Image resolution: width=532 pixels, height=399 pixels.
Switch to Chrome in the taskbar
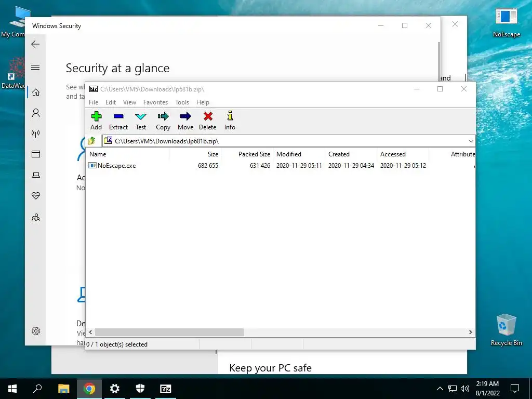89,389
